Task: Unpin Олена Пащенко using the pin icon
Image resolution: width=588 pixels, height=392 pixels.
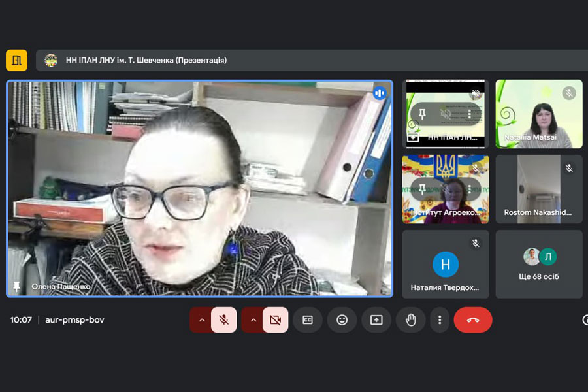Action: 16,287
